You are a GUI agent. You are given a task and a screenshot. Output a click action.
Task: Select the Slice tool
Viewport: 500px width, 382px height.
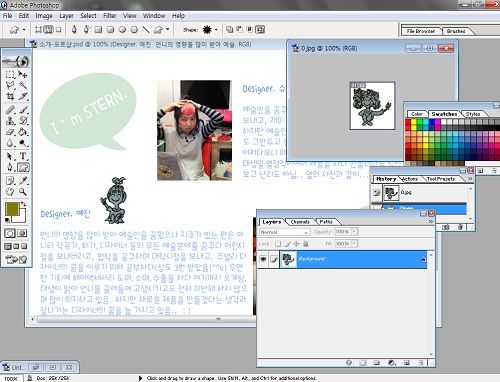click(x=23, y=97)
